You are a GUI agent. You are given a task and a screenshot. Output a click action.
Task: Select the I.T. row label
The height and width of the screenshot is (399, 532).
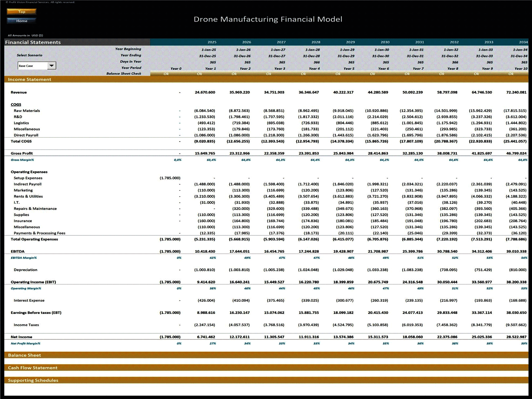click(17, 203)
